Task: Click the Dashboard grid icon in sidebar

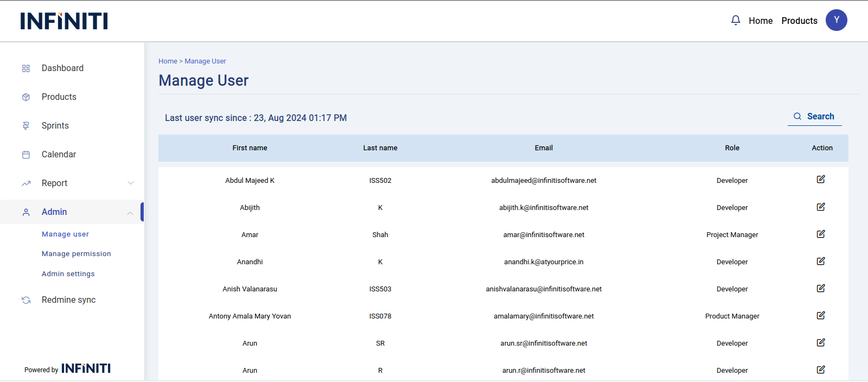Action: [x=26, y=68]
